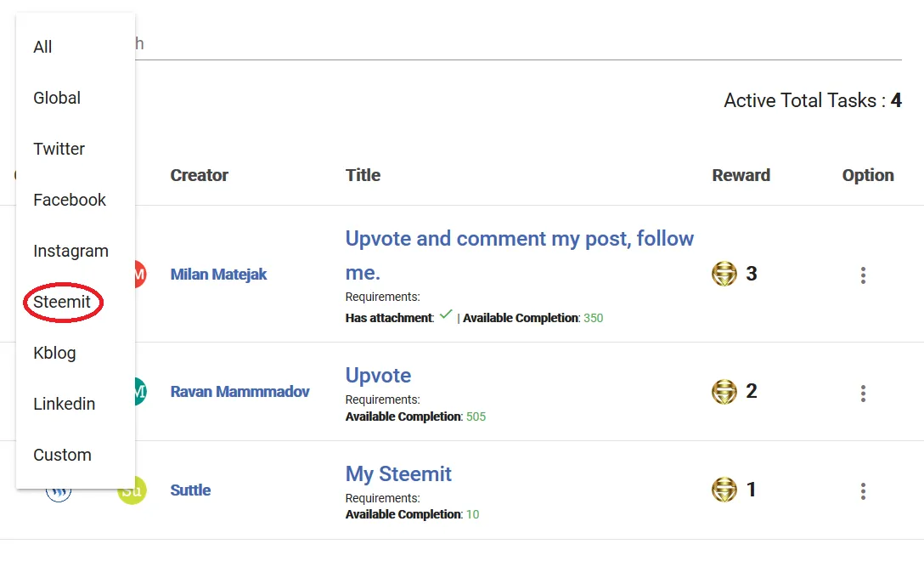Screen dimensions: 924x561
Task: Click the green 'Has attachment' checkmark
Action: pyautogui.click(x=446, y=314)
